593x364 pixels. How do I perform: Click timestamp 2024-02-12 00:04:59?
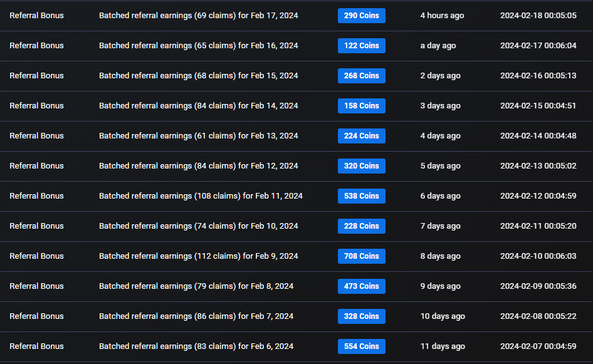point(538,196)
